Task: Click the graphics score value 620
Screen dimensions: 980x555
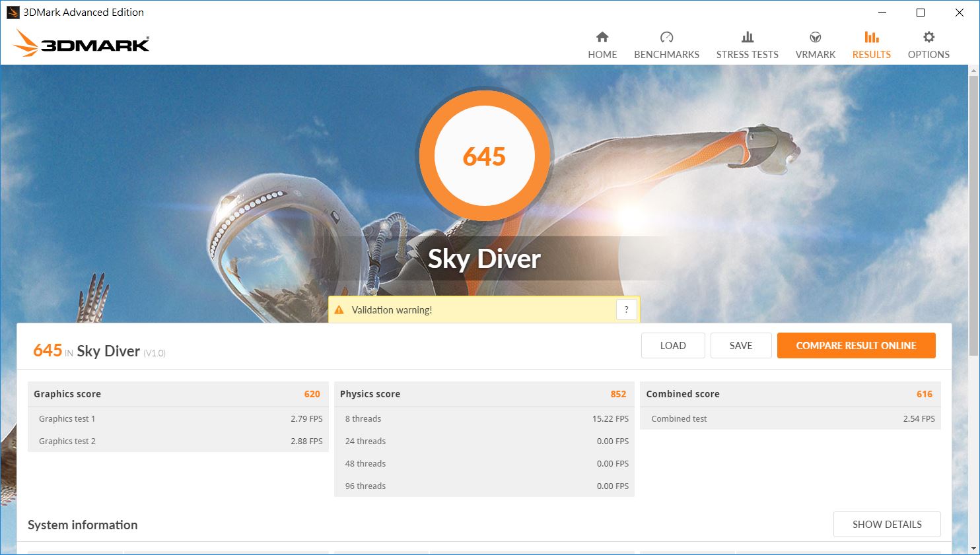Action: coord(312,394)
